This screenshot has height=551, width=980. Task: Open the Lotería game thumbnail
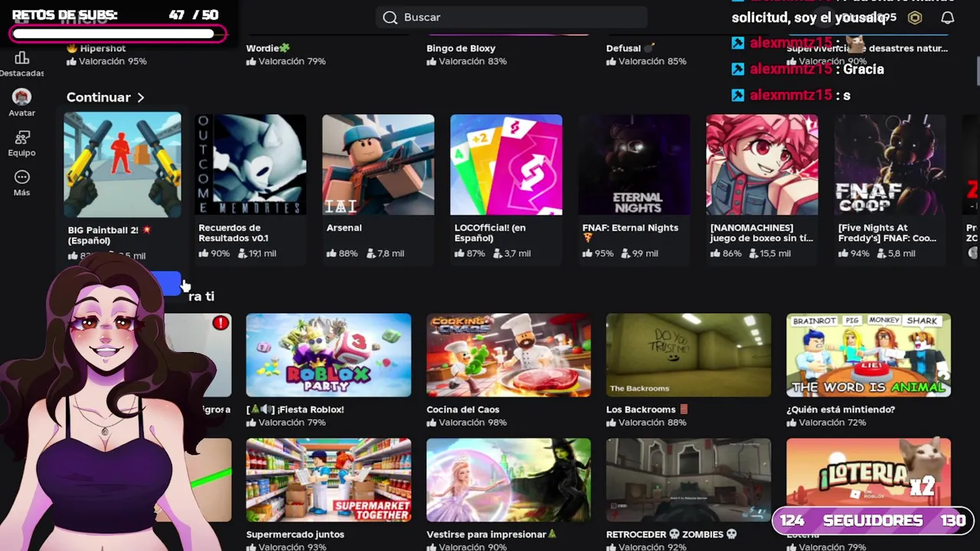point(868,480)
